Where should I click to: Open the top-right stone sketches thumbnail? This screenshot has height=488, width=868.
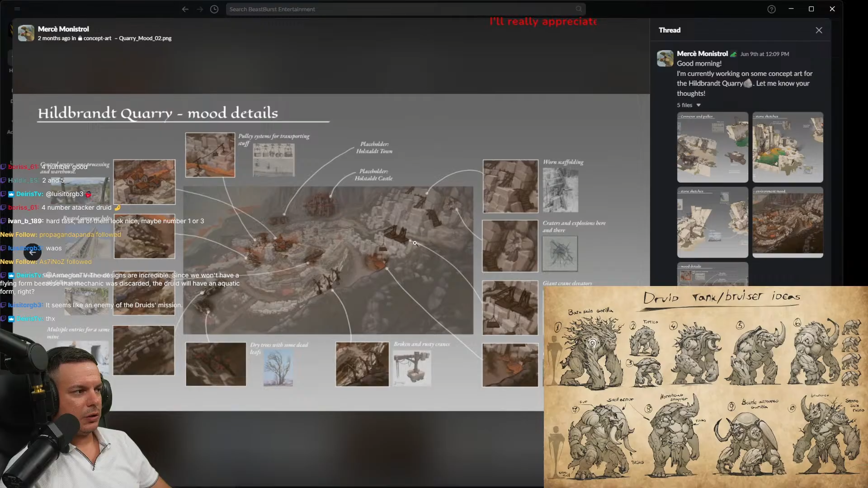point(788,147)
